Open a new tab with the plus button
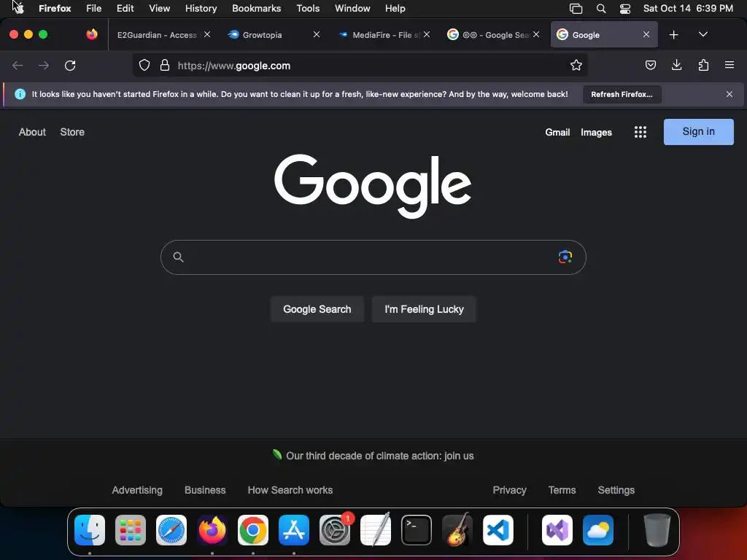747x560 pixels. (673, 35)
